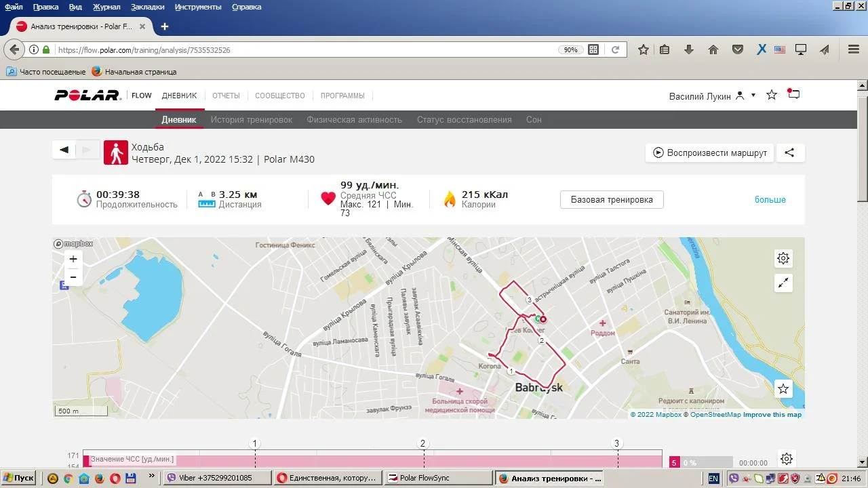Switch to Viber taskbar window

tap(218, 478)
